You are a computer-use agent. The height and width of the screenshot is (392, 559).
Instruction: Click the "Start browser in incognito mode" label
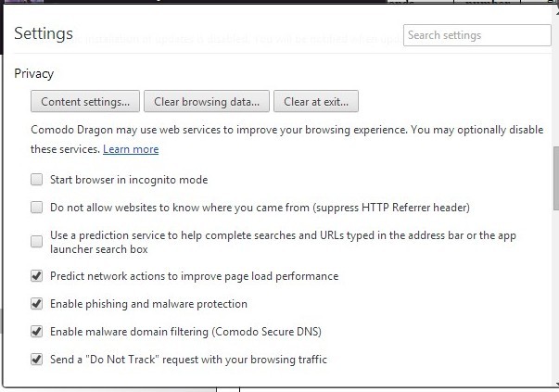pyautogui.click(x=129, y=180)
